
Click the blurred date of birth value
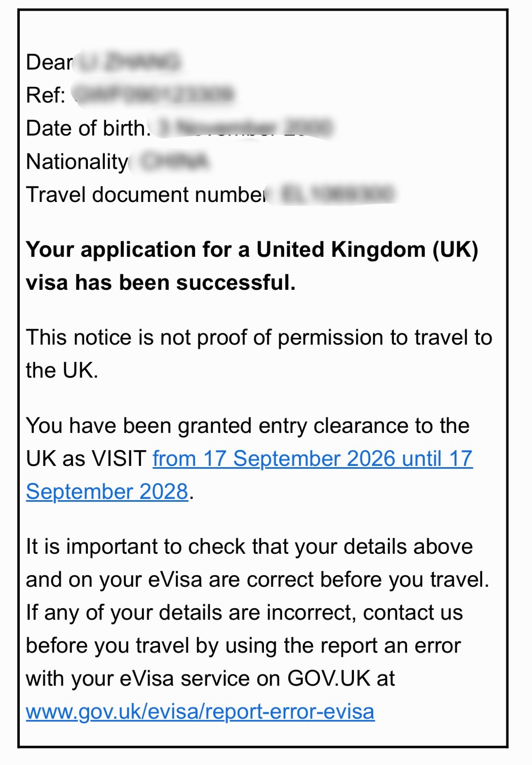click(x=245, y=128)
